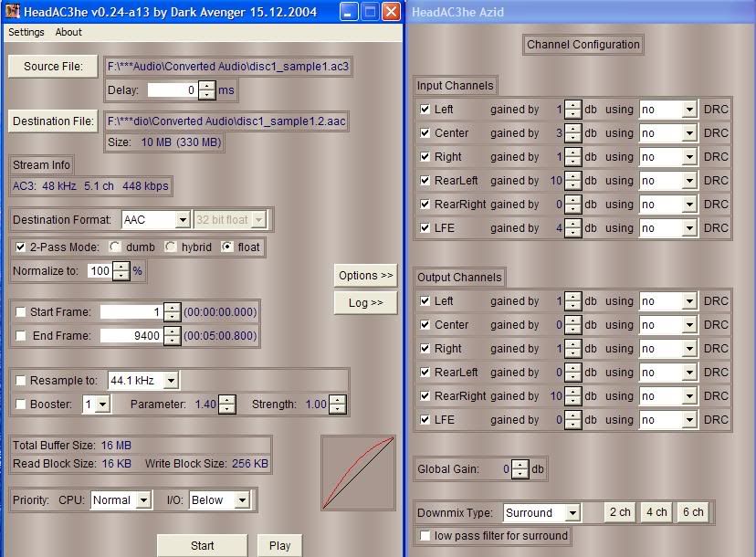Click the Normalize to percent spinner
Image resolution: width=756 pixels, height=557 pixels.
coord(121,271)
